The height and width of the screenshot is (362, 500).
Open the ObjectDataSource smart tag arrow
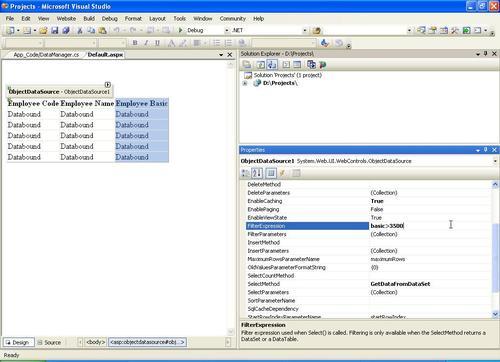108,85
